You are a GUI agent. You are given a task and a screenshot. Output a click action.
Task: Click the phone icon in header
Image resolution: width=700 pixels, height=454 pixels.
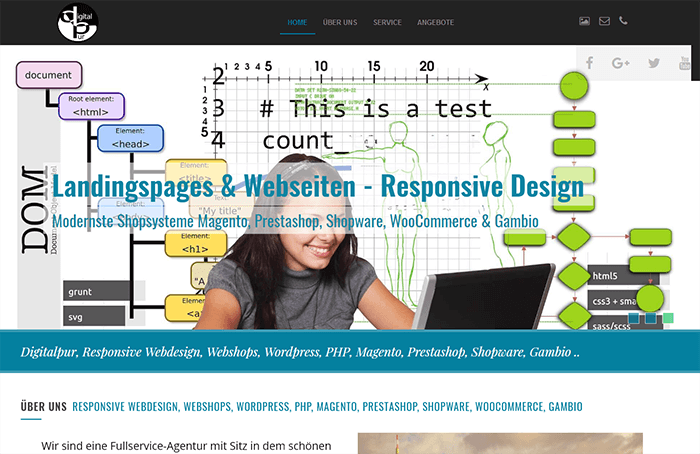pyautogui.click(x=624, y=21)
